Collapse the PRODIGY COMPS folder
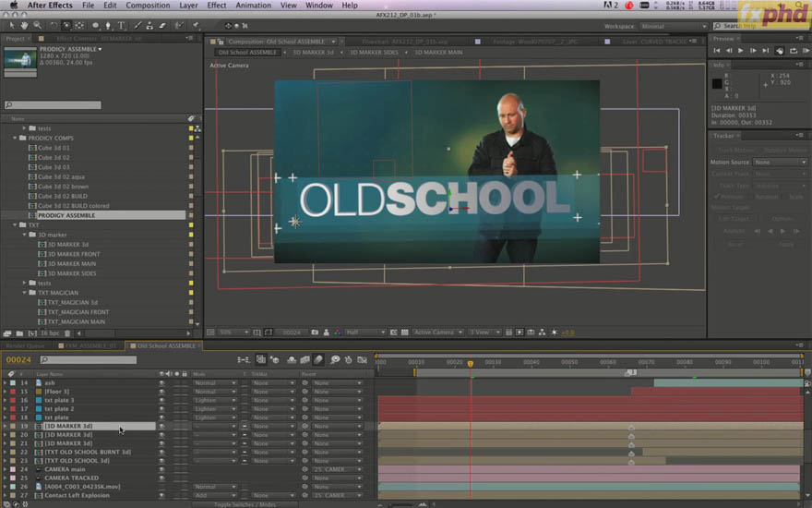Viewport: 812px width, 508px height. [x=15, y=138]
